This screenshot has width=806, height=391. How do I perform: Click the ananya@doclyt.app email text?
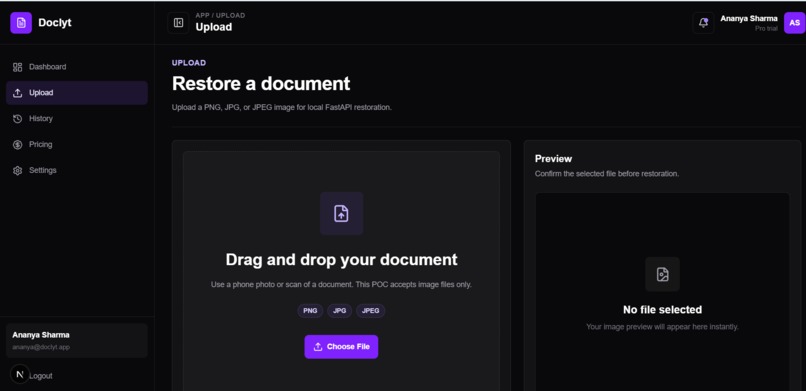pyautogui.click(x=41, y=347)
